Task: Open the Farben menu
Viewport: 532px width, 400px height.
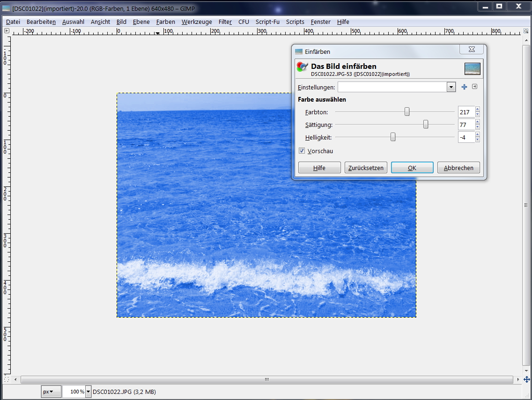Action: 165,22
